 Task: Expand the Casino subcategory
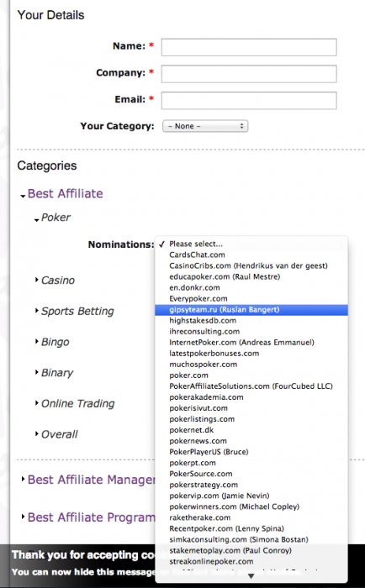(x=55, y=280)
